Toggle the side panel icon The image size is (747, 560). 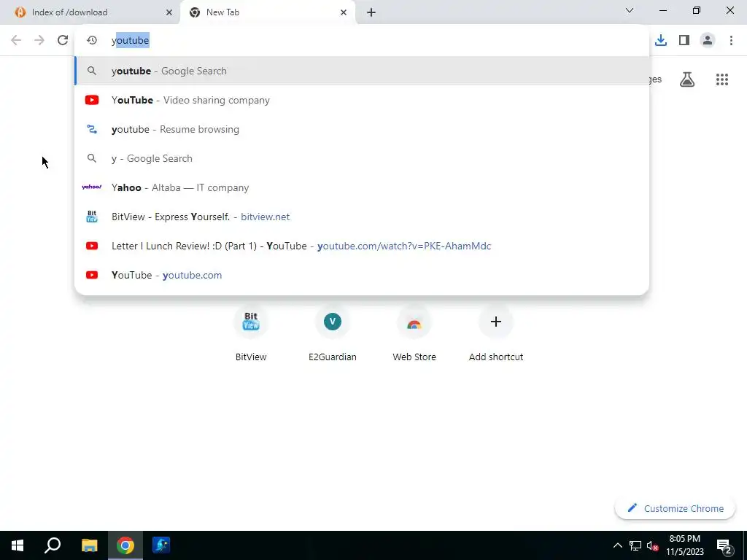684,41
